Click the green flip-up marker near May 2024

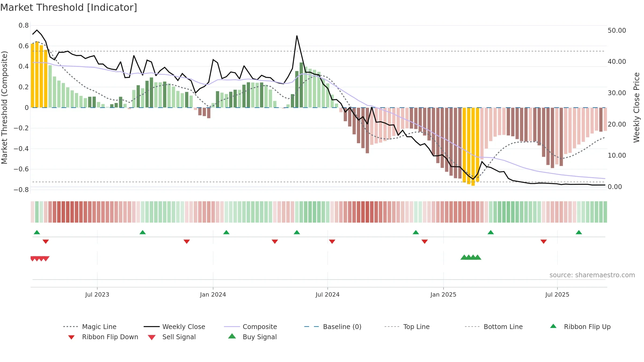click(297, 232)
